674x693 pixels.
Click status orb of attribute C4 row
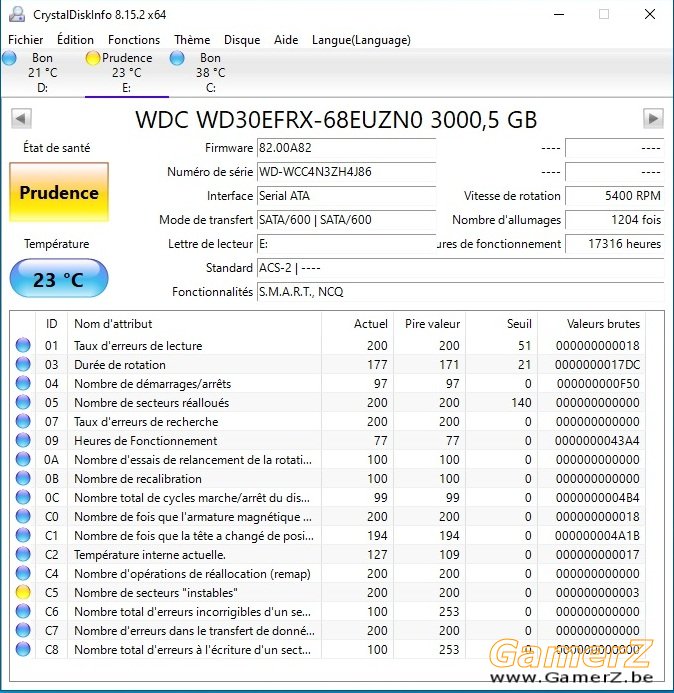tap(23, 573)
